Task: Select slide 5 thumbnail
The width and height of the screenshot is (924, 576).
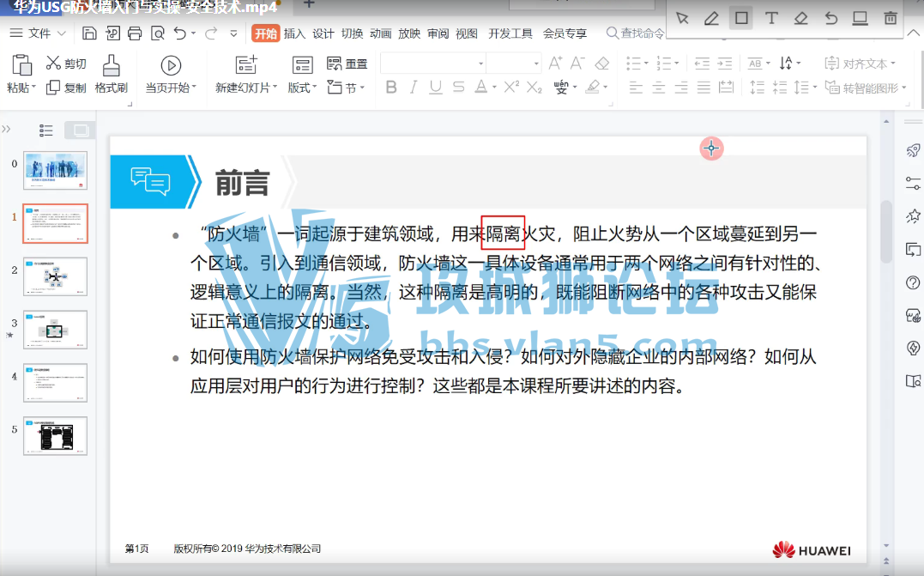Action: pos(56,436)
